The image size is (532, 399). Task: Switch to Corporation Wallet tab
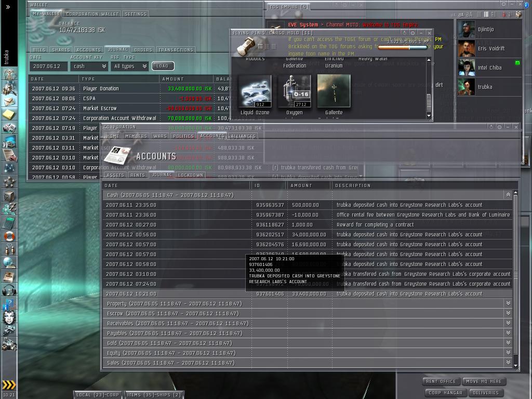pyautogui.click(x=92, y=14)
